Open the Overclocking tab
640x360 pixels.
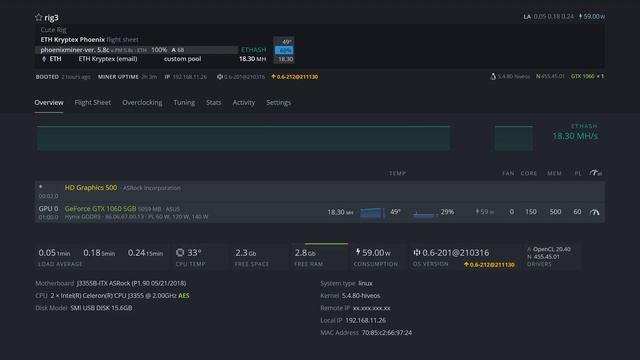pyautogui.click(x=142, y=102)
